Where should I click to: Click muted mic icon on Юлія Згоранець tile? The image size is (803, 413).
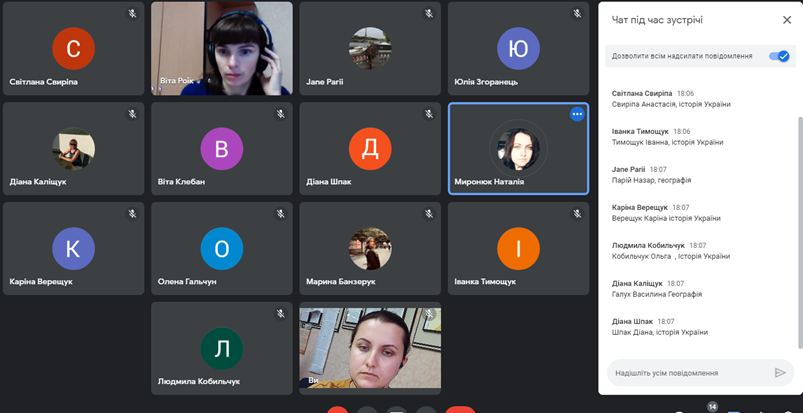pyautogui.click(x=577, y=13)
